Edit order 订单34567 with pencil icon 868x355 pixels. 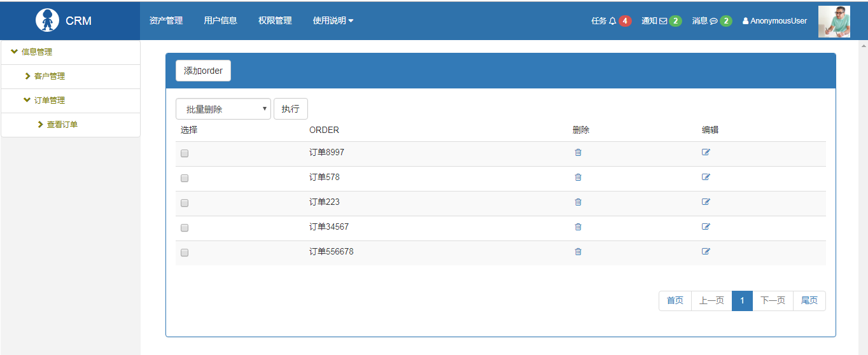point(706,226)
